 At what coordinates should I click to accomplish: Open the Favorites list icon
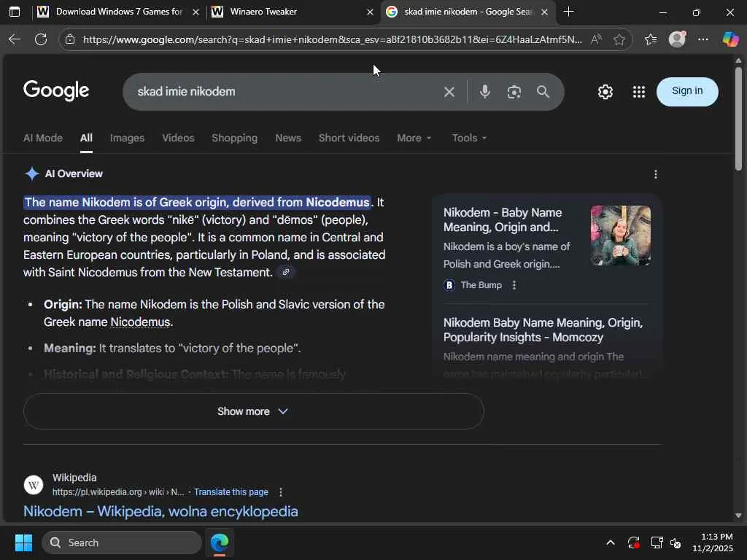[651, 39]
